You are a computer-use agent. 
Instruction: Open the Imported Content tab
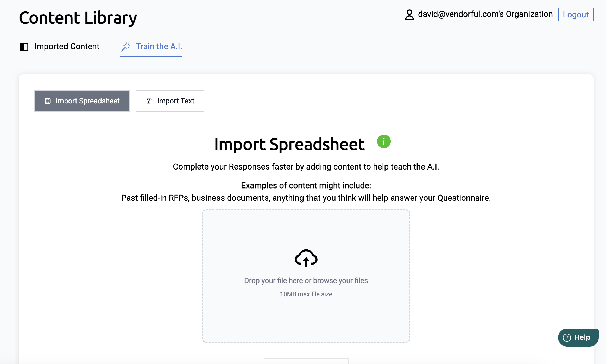(x=67, y=46)
